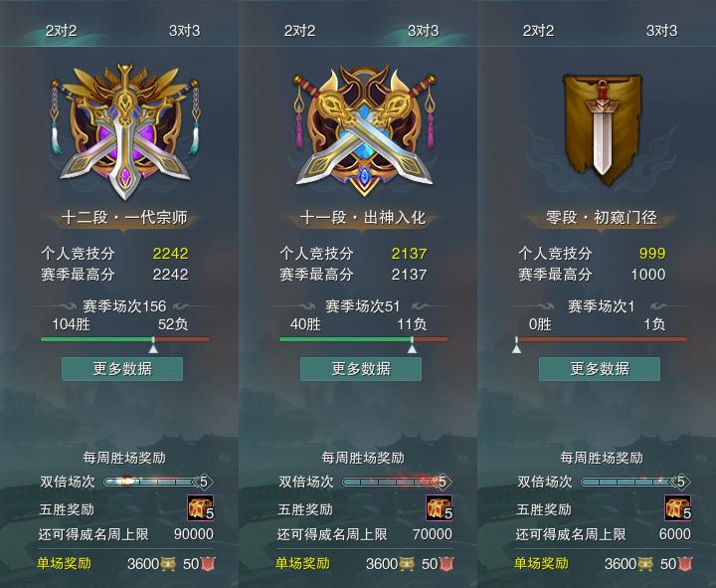Click the zero-rank 初窥门径 sword banner emblem
The image size is (716, 588).
click(602, 130)
